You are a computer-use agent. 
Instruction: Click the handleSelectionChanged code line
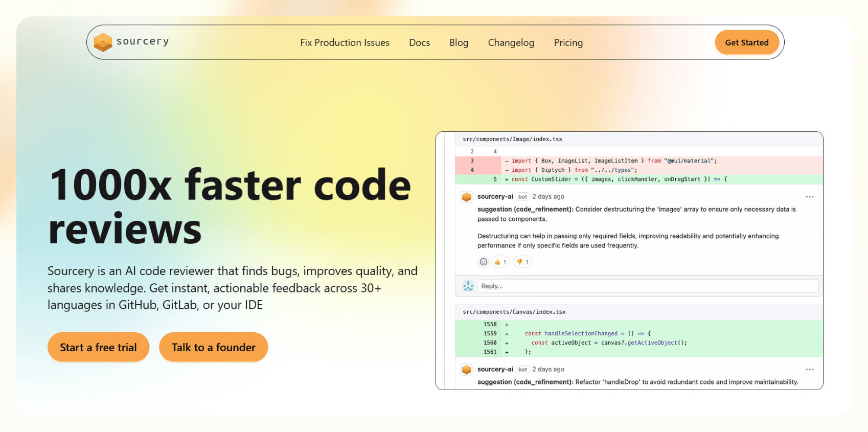pyautogui.click(x=639, y=334)
